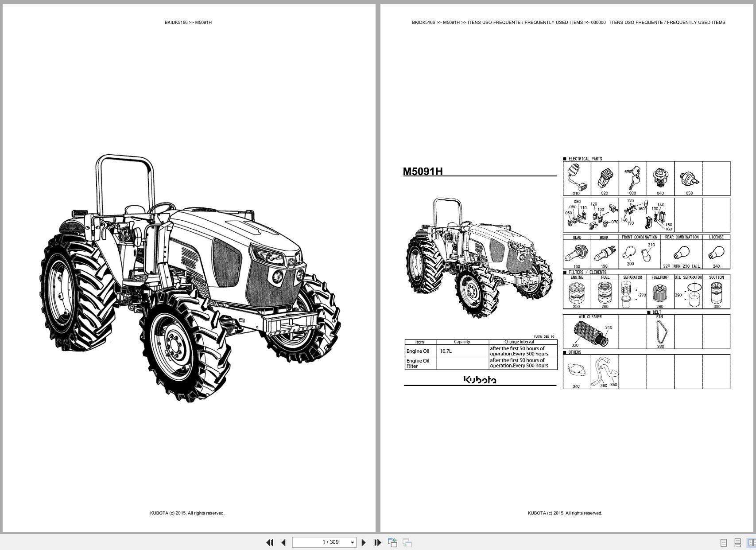Click the FUELPUMP filter 280 illustration

click(x=660, y=293)
